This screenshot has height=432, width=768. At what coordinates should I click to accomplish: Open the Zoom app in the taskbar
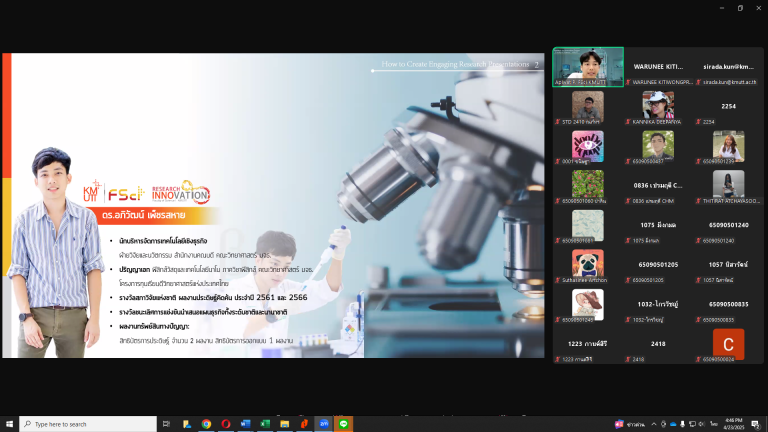324,424
